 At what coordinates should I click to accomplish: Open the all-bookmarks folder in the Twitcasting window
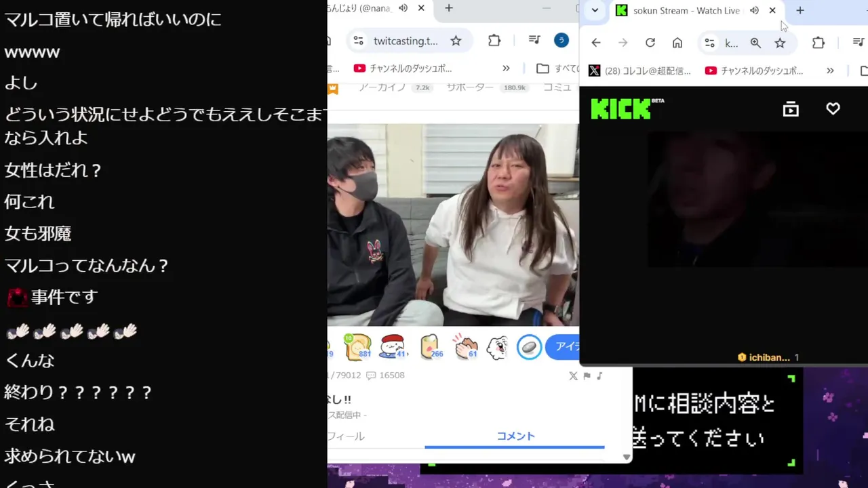click(557, 68)
